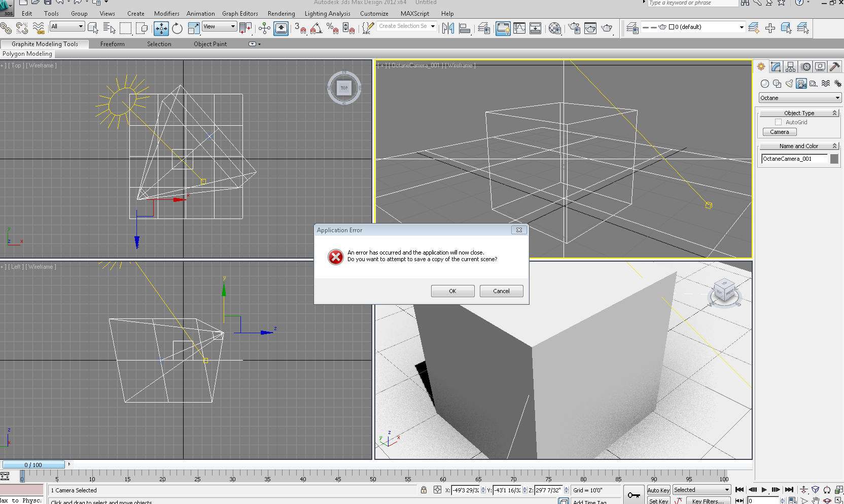
Task: Select the Select and Move tool
Action: 161,28
